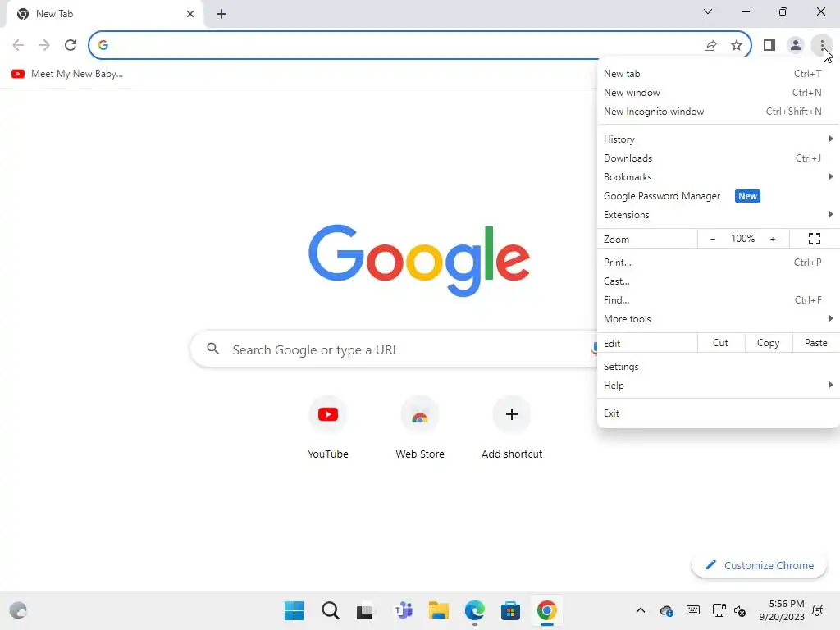Toggle full screen mode icon
This screenshot has width=840, height=630.
coord(815,239)
